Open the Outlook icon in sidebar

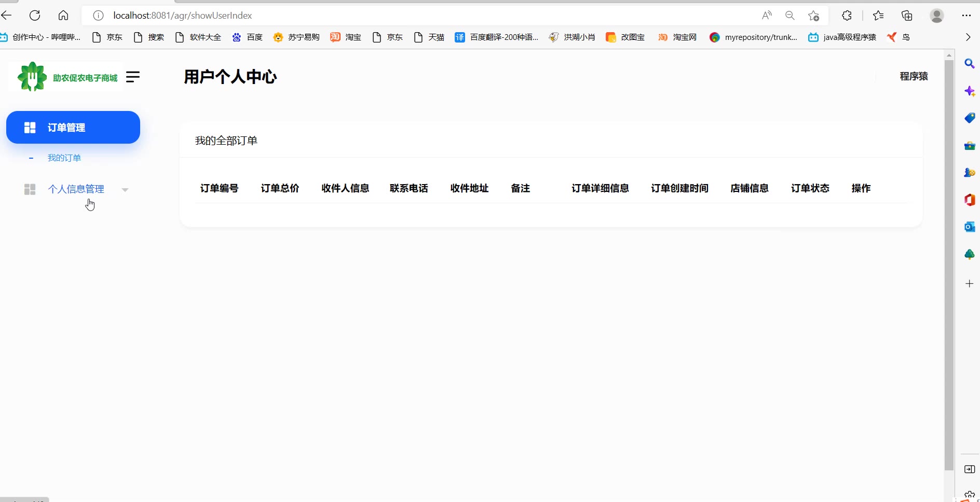pos(969,227)
